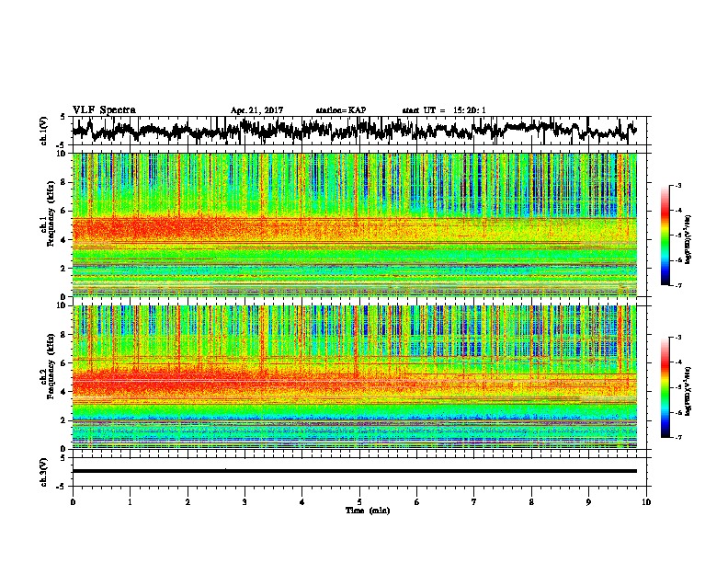
Task: Click the "6" kHz tick on ch.2 frequency axis
Action: click(x=65, y=362)
